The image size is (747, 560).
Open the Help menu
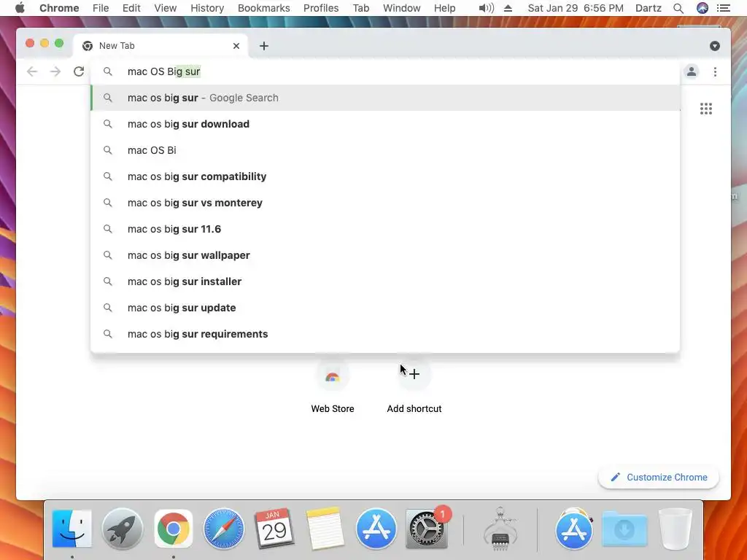444,8
